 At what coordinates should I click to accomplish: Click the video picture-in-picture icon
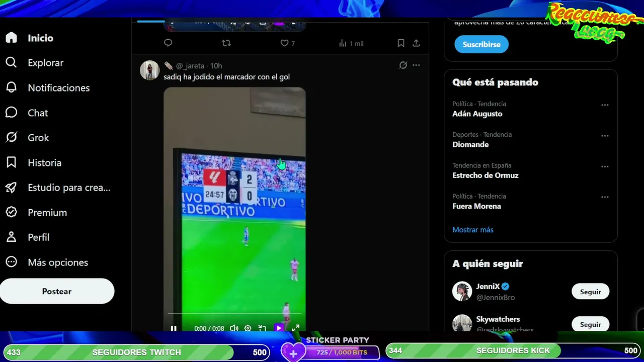point(262,328)
